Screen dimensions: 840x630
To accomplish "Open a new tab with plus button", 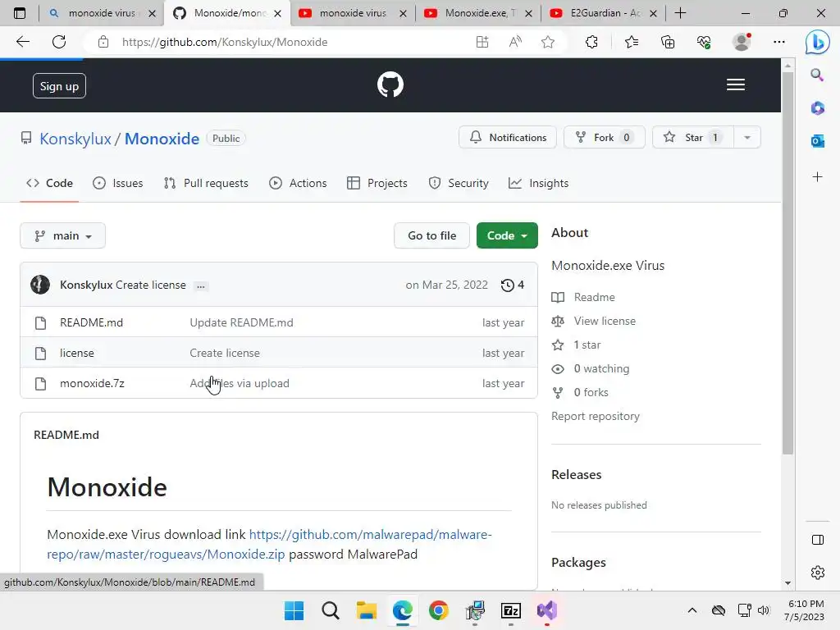I will tap(680, 13).
